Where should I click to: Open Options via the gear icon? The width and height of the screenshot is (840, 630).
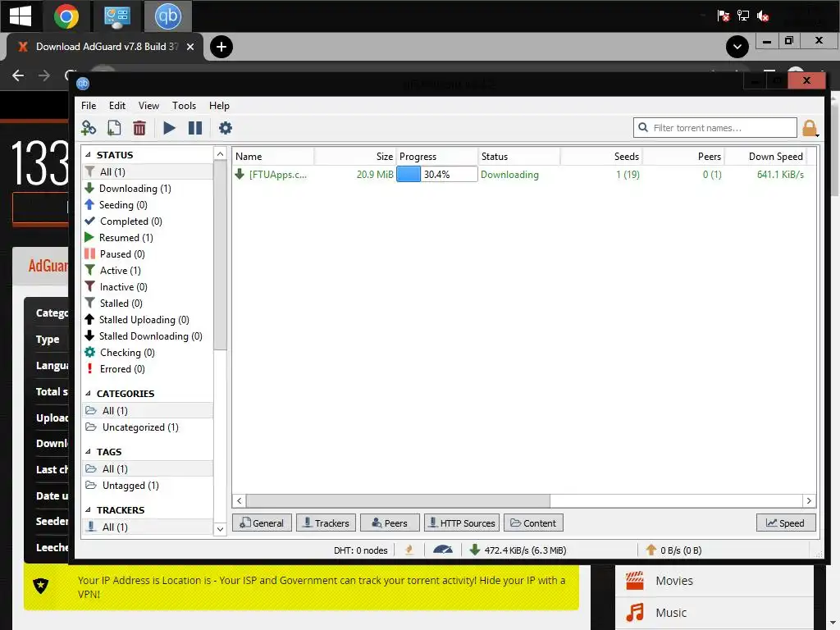tap(226, 128)
